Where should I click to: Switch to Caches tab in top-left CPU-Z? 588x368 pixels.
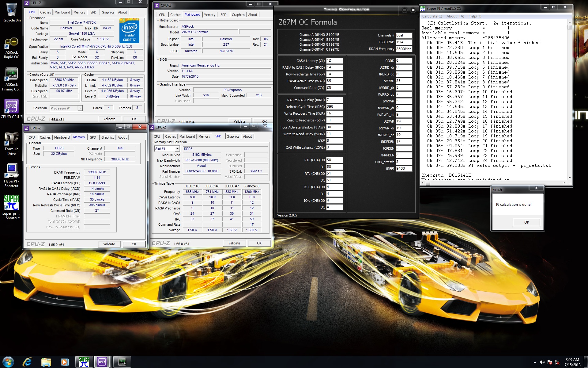[45, 12]
